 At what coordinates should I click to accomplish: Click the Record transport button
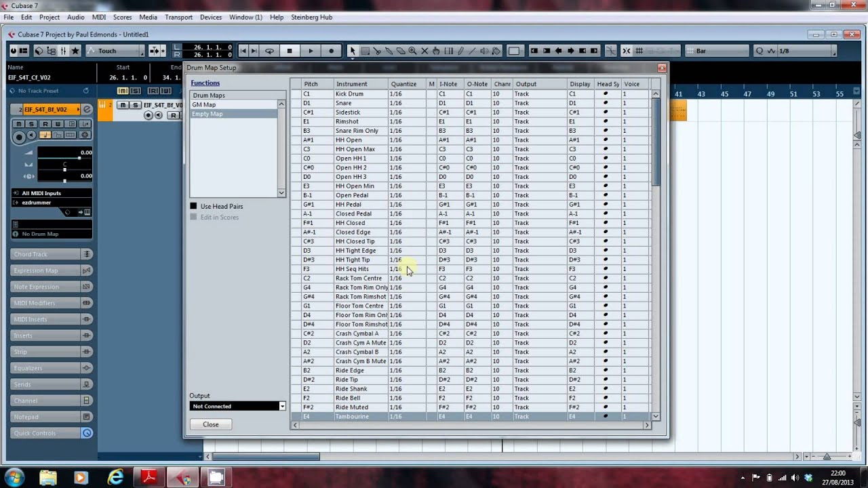pyautogui.click(x=331, y=51)
